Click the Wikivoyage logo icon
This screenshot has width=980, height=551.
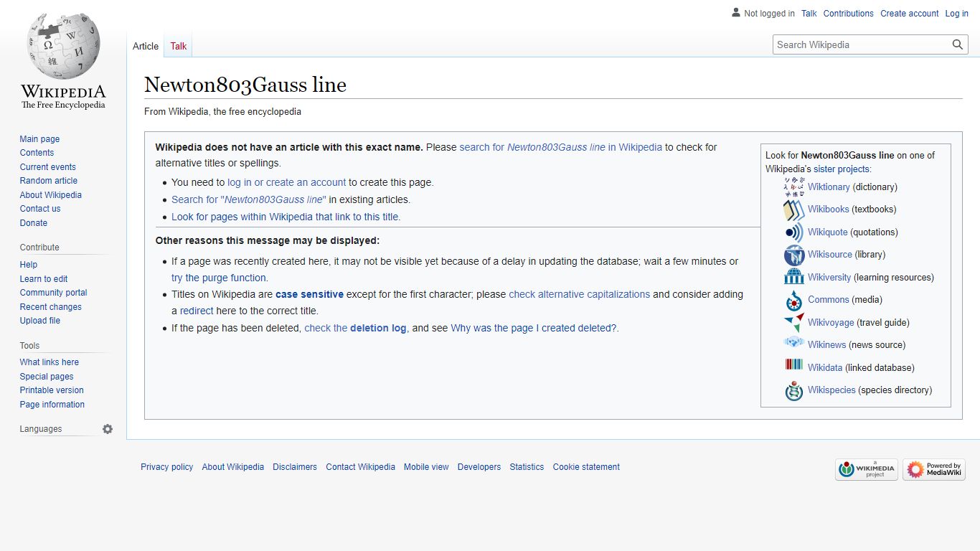[794, 323]
